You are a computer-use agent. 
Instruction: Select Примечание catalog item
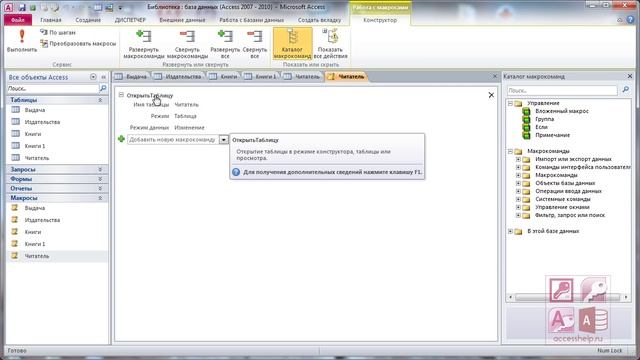point(553,135)
